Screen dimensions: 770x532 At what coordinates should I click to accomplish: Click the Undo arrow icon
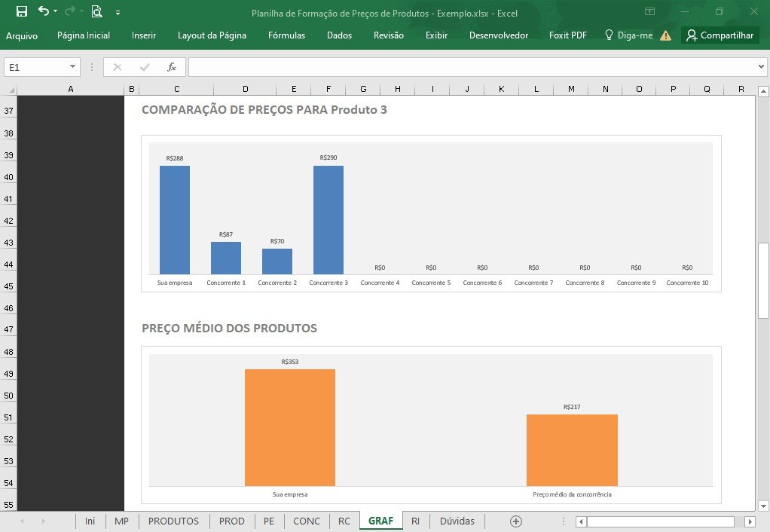click(x=43, y=11)
